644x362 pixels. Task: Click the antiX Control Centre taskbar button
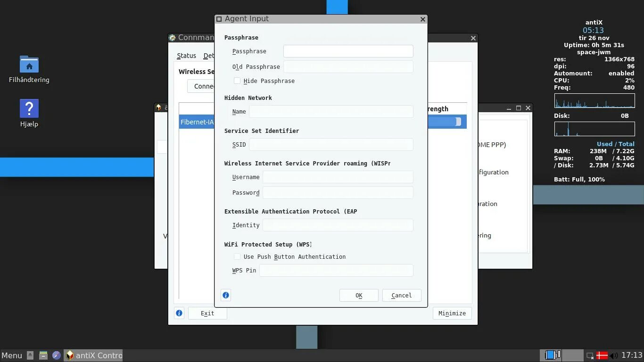coord(93,355)
